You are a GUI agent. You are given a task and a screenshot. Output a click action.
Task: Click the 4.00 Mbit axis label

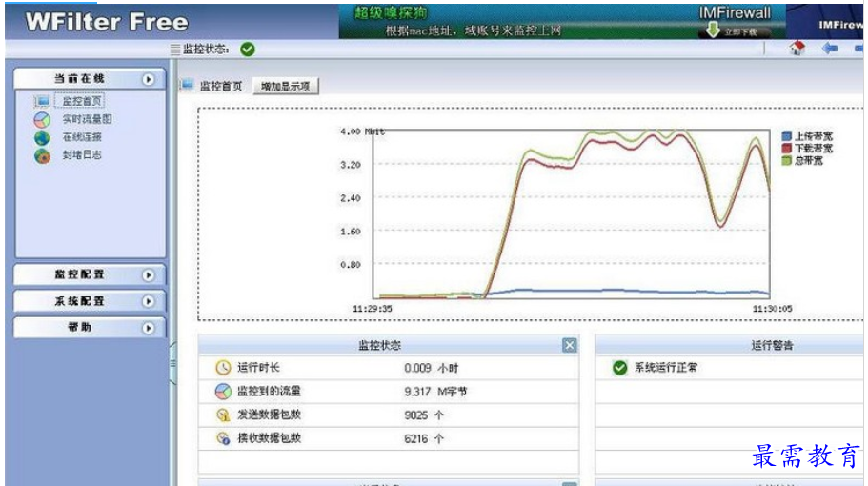pyautogui.click(x=362, y=132)
